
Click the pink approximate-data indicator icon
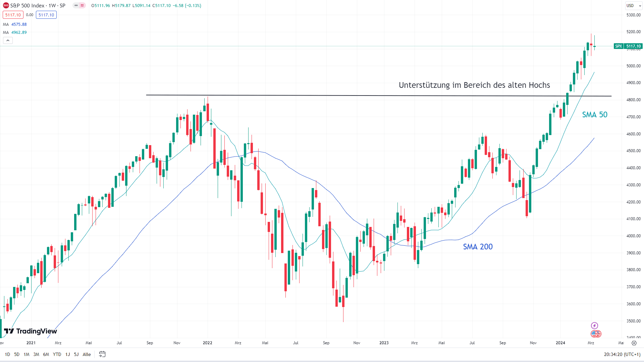coord(82,5)
